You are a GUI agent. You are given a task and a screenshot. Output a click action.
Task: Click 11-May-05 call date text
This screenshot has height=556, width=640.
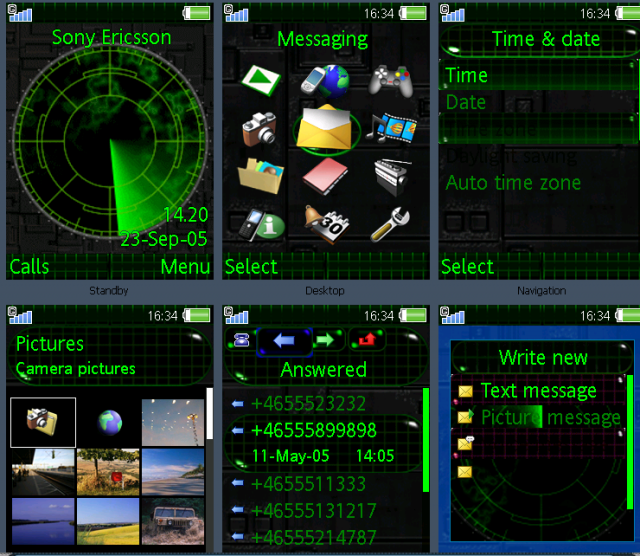click(x=291, y=456)
